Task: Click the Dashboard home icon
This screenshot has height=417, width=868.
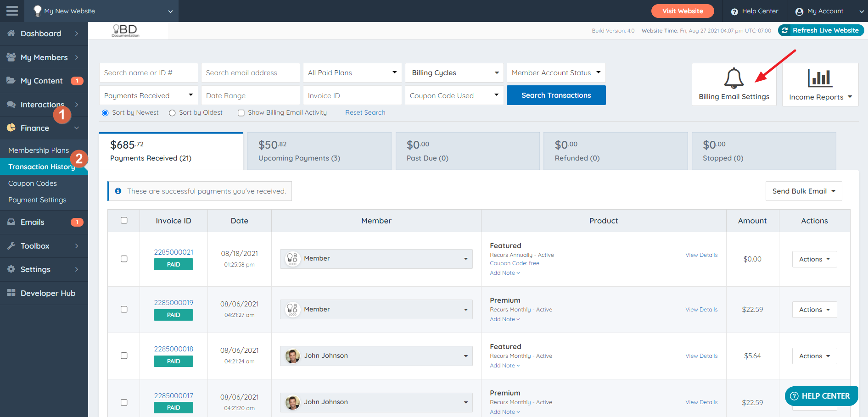Action: pyautogui.click(x=11, y=33)
